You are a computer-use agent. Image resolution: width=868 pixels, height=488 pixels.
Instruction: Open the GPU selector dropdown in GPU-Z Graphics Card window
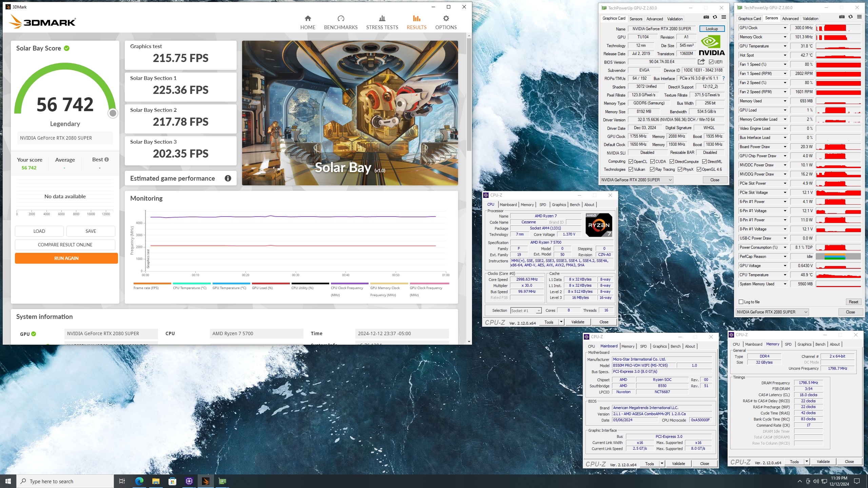click(636, 180)
